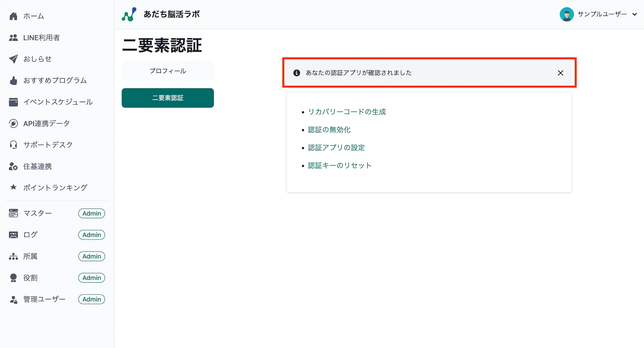Click the サポートデスク headset icon
The image size is (644, 348).
click(13, 145)
